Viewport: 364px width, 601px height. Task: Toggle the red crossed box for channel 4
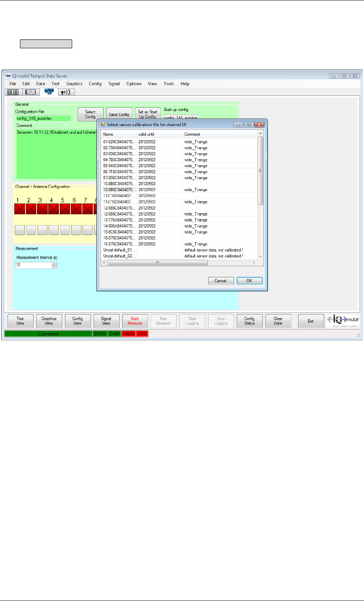[53, 209]
